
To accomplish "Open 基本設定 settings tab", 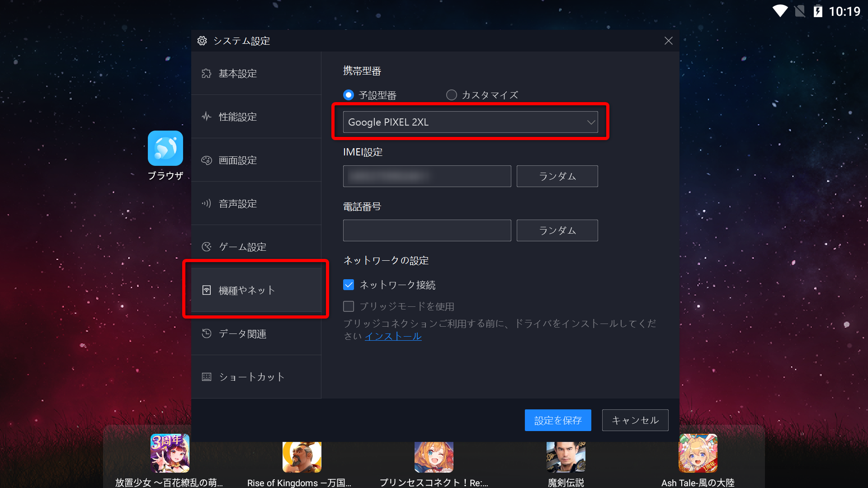I will tap(256, 73).
